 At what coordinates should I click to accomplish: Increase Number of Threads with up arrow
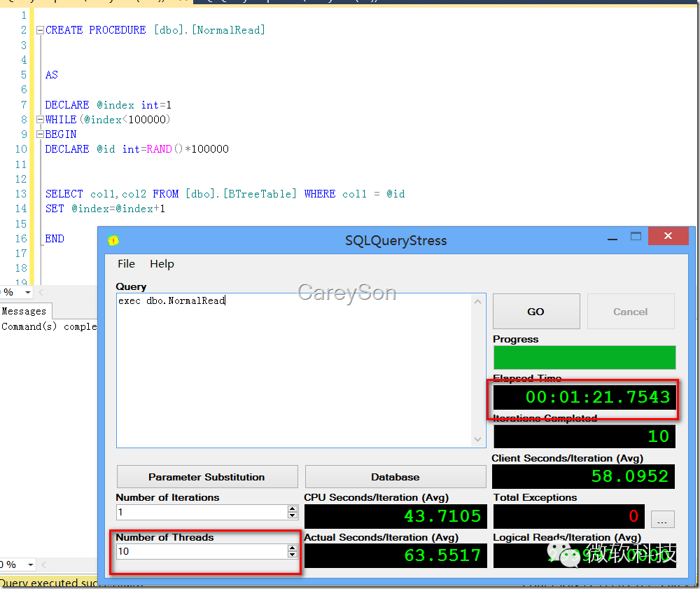pos(293,549)
